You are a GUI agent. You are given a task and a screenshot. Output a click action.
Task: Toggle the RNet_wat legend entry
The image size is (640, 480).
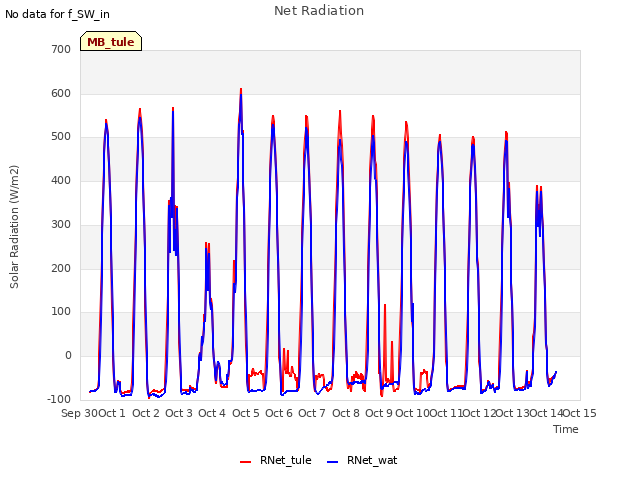[362, 460]
